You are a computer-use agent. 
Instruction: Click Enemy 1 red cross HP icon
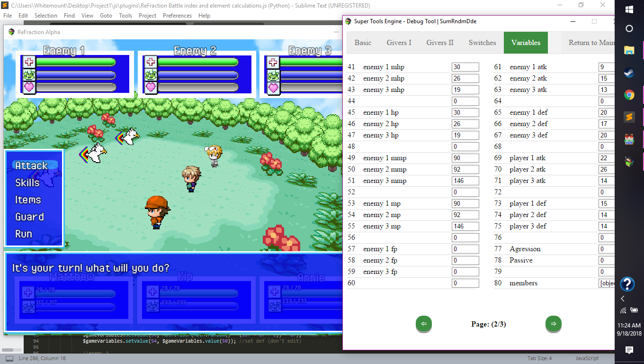tap(29, 62)
